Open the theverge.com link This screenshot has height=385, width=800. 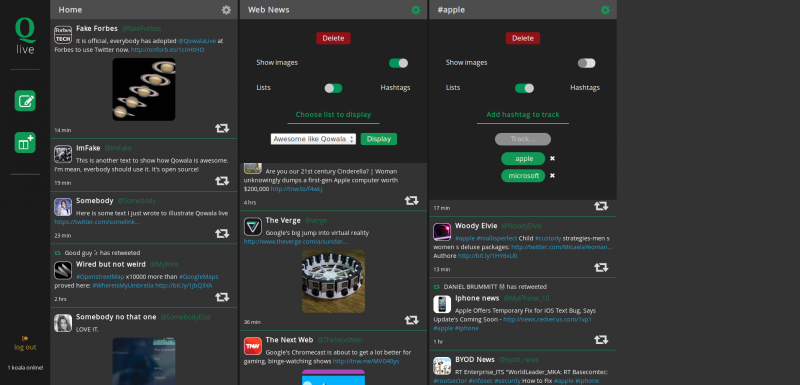pyautogui.click(x=295, y=242)
